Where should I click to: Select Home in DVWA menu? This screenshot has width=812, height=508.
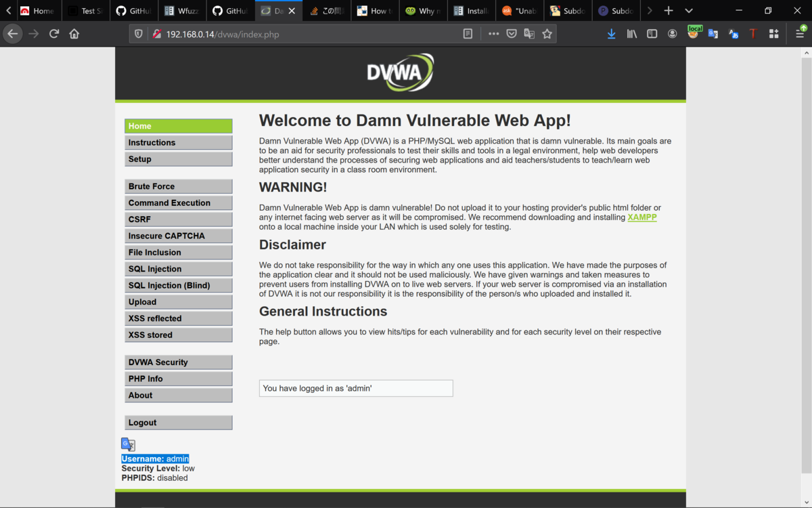pyautogui.click(x=179, y=126)
